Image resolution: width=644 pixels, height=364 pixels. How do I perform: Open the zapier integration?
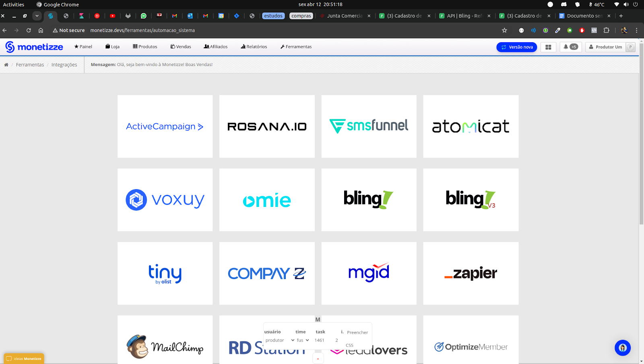click(471, 273)
